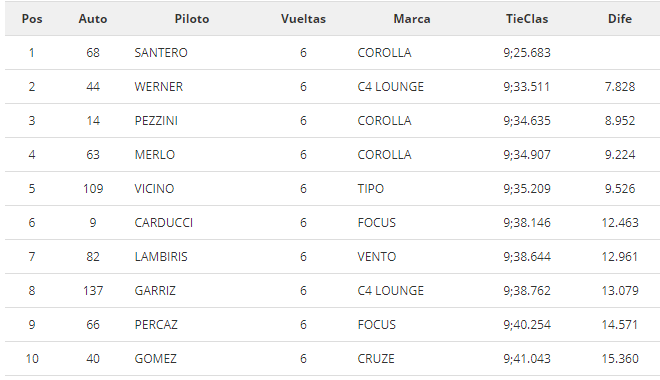This screenshot has height=380, width=660.
Task: Select the SANTERO driver name
Action: [x=161, y=53]
